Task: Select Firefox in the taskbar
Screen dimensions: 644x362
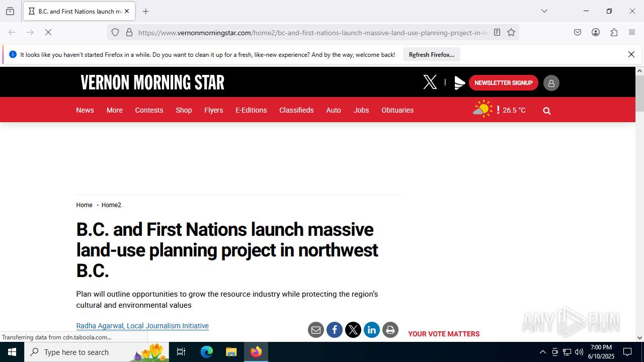Action: 256,352
